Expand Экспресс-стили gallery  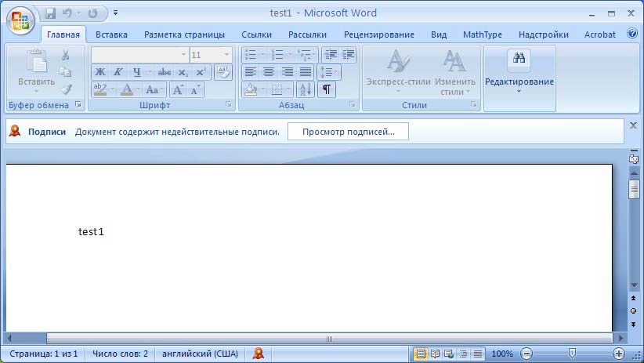[x=398, y=72]
